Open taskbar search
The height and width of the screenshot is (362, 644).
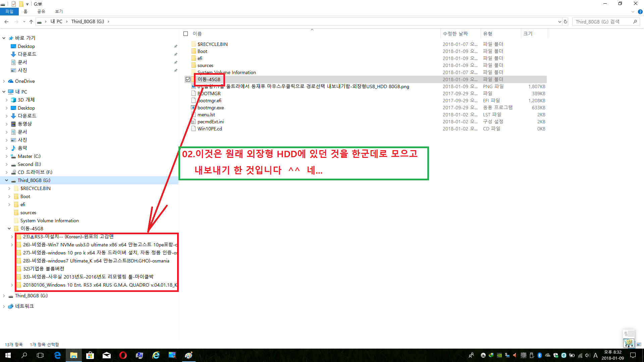24,355
